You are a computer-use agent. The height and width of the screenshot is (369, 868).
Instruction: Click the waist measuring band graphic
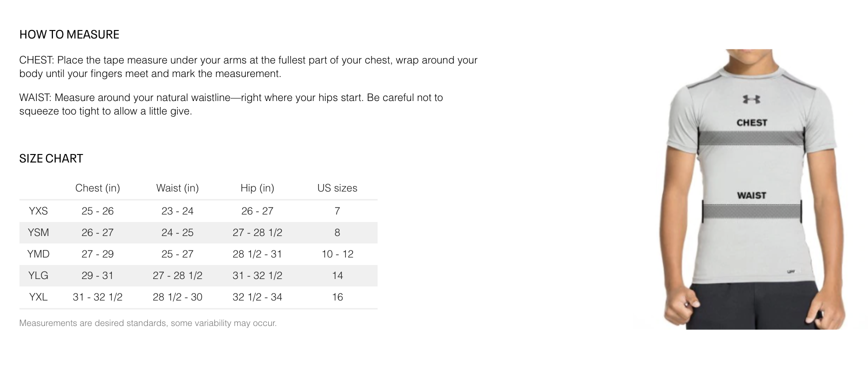(751, 211)
